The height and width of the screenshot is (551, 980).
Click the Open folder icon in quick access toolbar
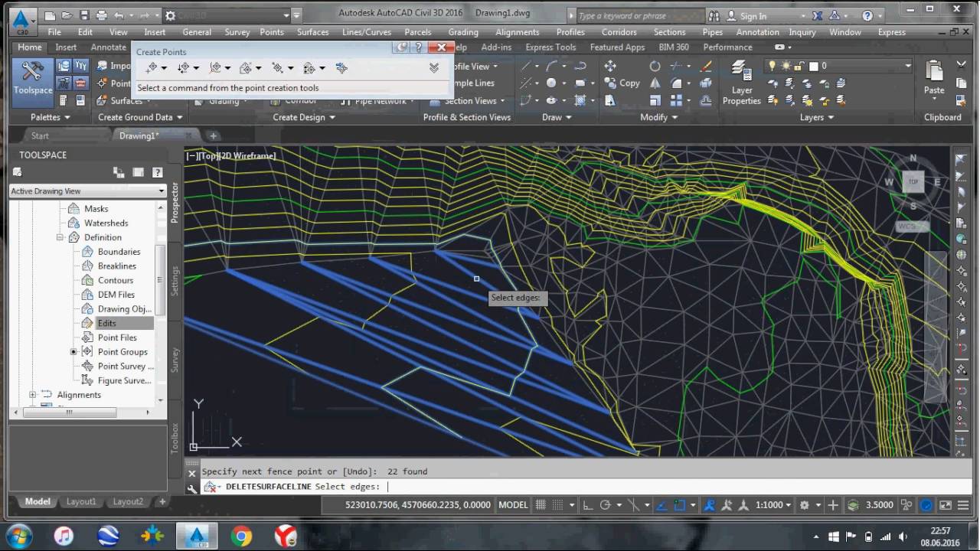click(66, 15)
